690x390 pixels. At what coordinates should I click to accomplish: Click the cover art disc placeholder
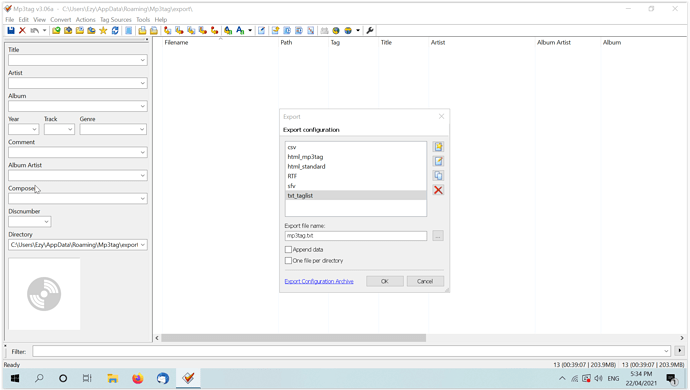point(44,294)
